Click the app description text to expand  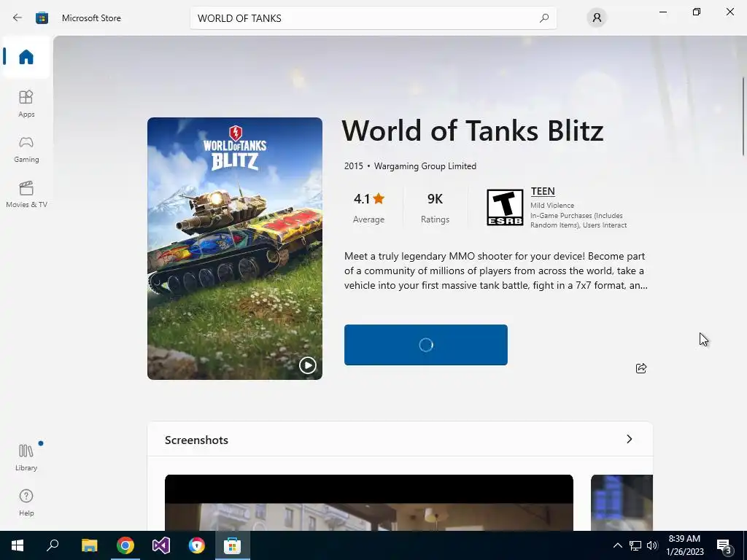pos(495,271)
